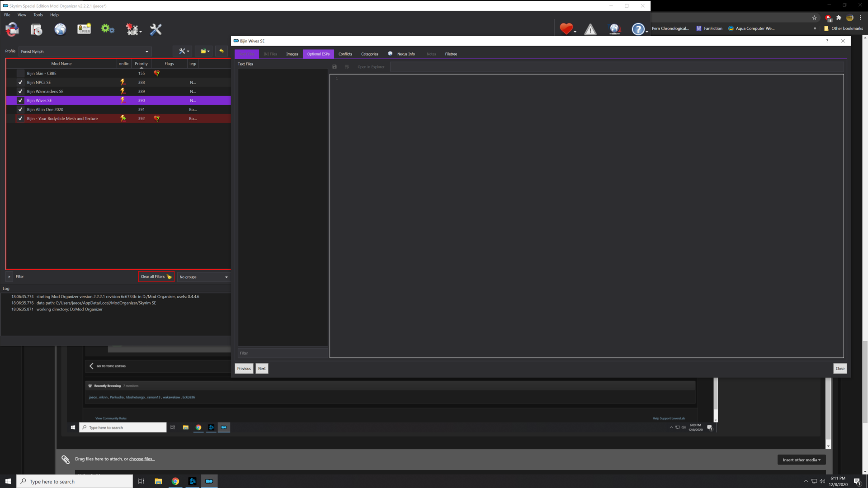The image size is (868, 488).
Task: Click the Next button
Action: click(262, 369)
